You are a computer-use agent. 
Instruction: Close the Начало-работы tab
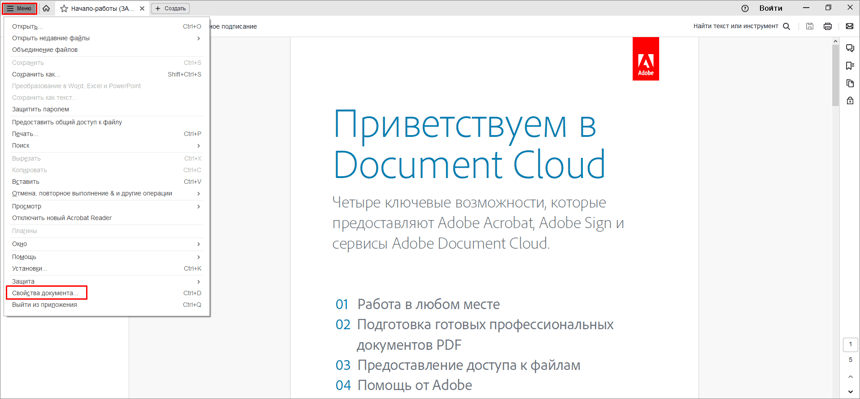pyautogui.click(x=142, y=9)
